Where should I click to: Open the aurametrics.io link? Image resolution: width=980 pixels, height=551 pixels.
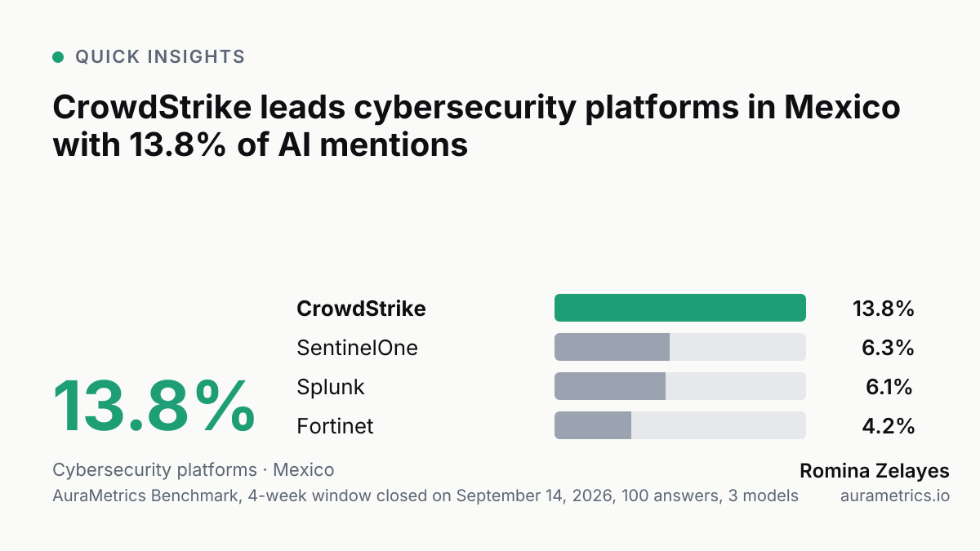[x=895, y=495]
